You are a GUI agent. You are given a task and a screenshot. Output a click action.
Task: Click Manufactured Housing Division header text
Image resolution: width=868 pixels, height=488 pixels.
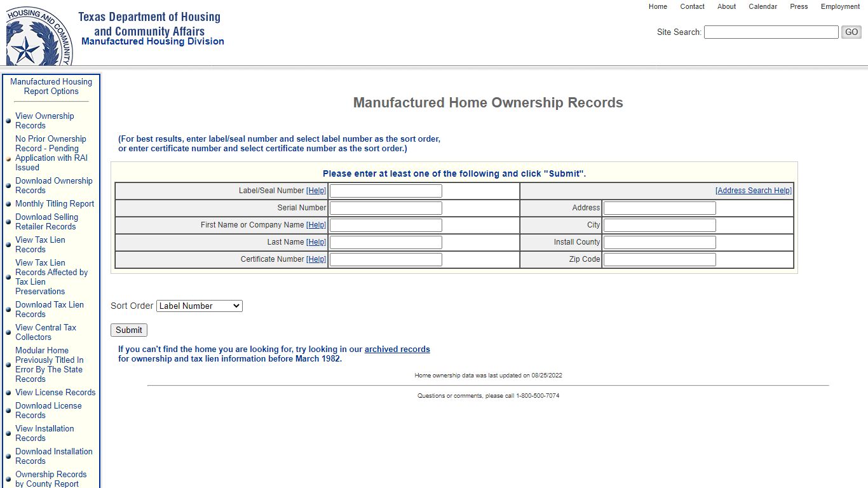coord(153,41)
